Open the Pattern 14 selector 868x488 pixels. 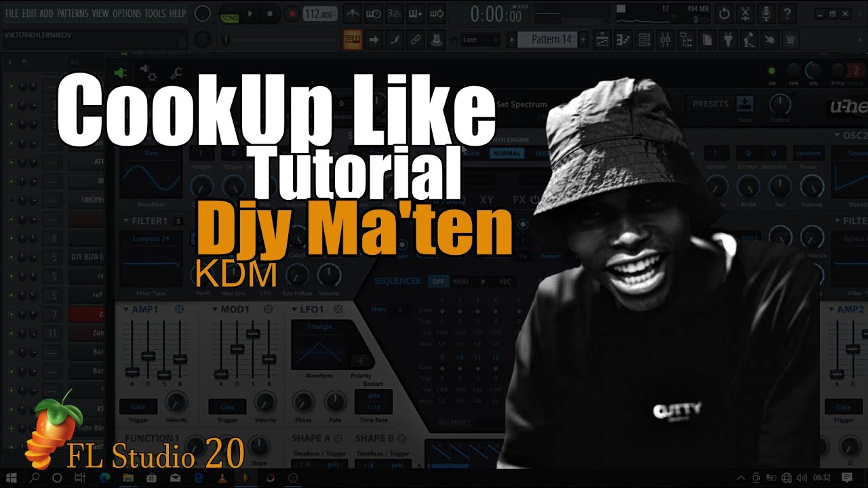[x=547, y=39]
